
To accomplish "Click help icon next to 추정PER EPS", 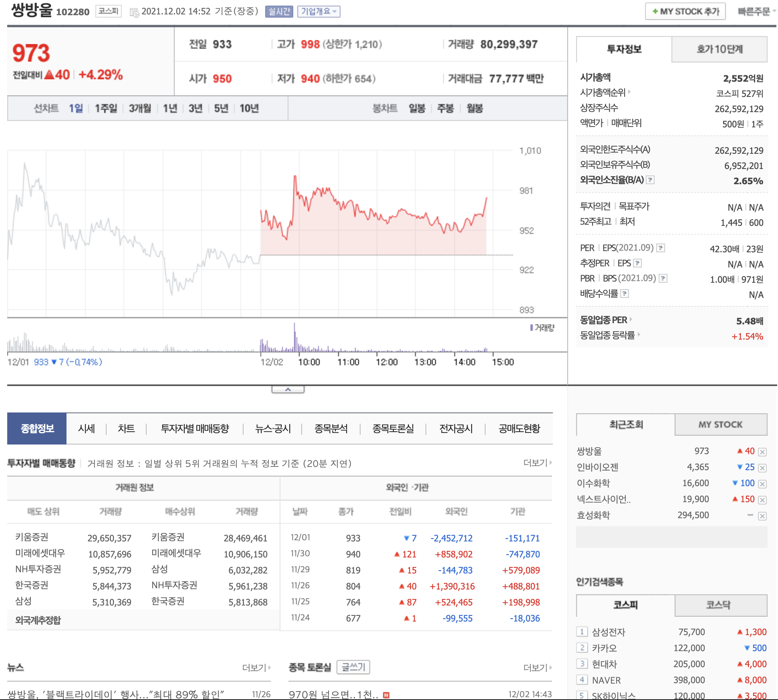I will [637, 263].
